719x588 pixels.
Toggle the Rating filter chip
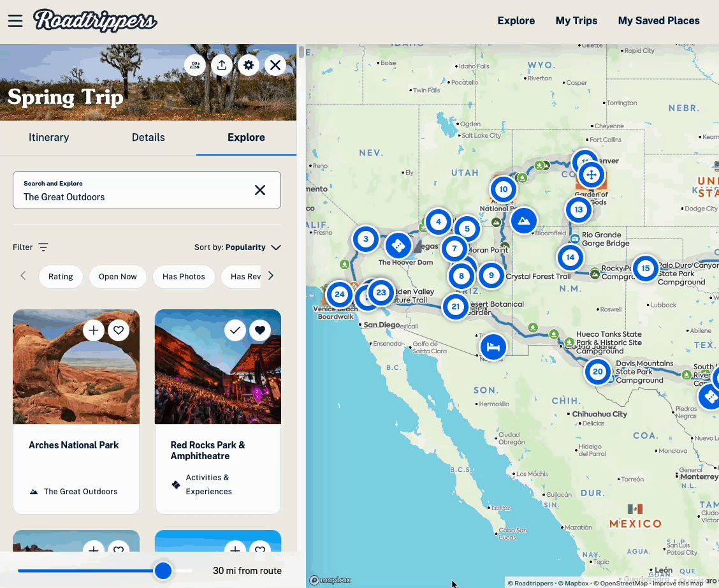(61, 277)
